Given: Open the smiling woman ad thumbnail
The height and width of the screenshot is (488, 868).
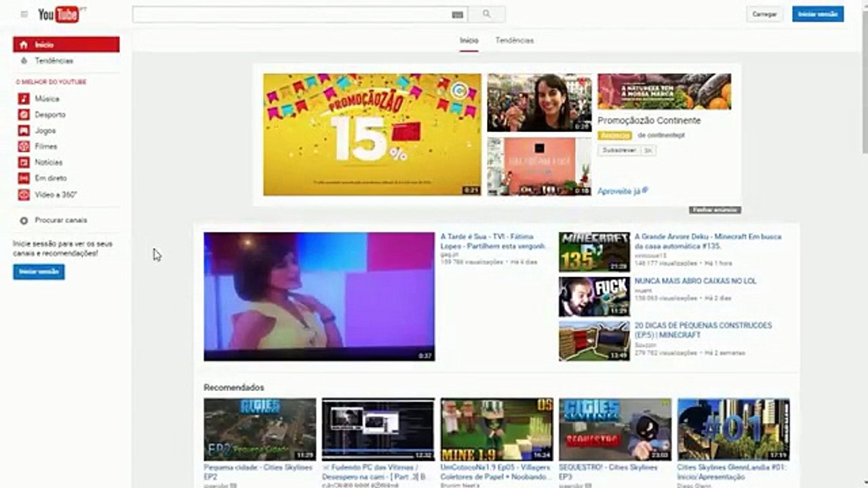Looking at the screenshot, I should [x=539, y=102].
